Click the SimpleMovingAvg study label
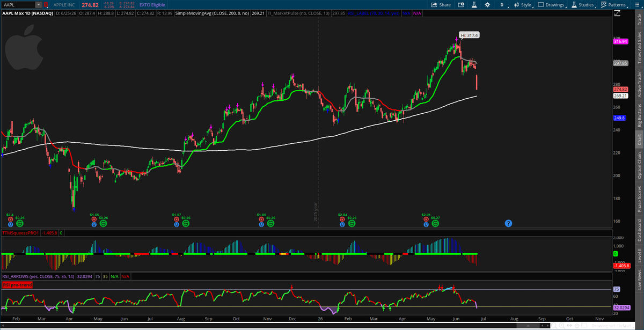Viewport: 644px width, 330px height. (x=212, y=13)
